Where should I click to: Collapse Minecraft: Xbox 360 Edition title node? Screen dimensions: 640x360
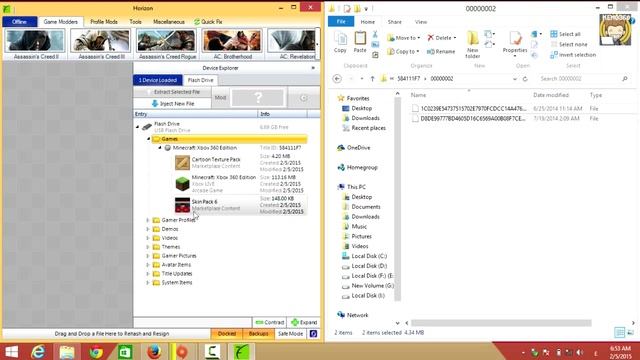[x=160, y=148]
